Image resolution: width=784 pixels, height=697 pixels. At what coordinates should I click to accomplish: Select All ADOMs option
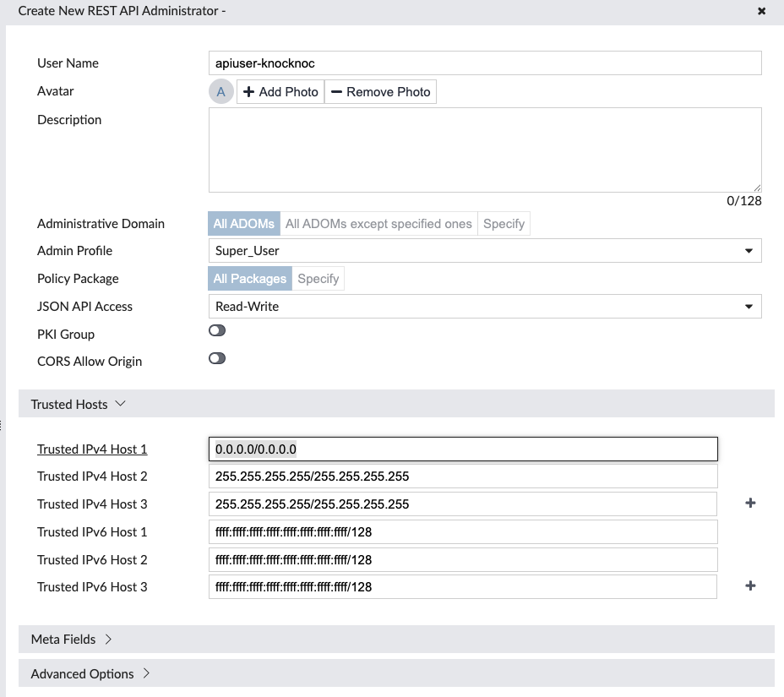click(x=243, y=224)
